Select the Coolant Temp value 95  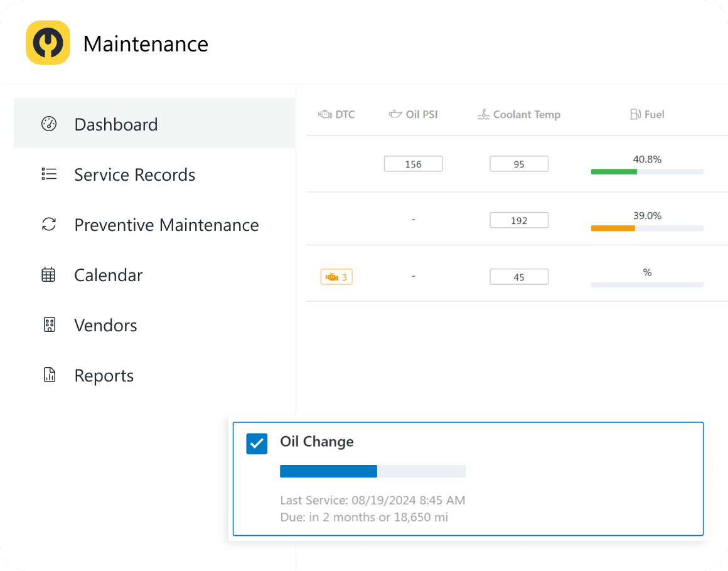519,164
